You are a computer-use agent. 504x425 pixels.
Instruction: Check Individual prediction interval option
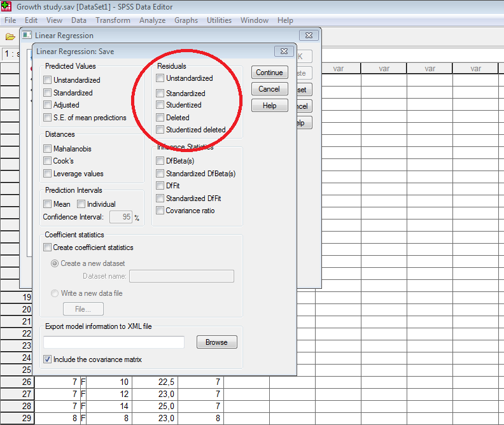[x=81, y=204]
